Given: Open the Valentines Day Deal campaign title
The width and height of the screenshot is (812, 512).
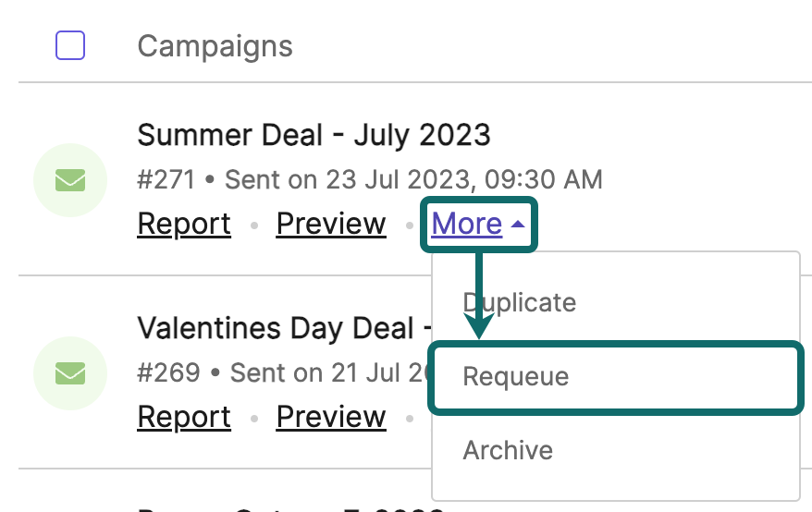Looking at the screenshot, I should point(284,329).
